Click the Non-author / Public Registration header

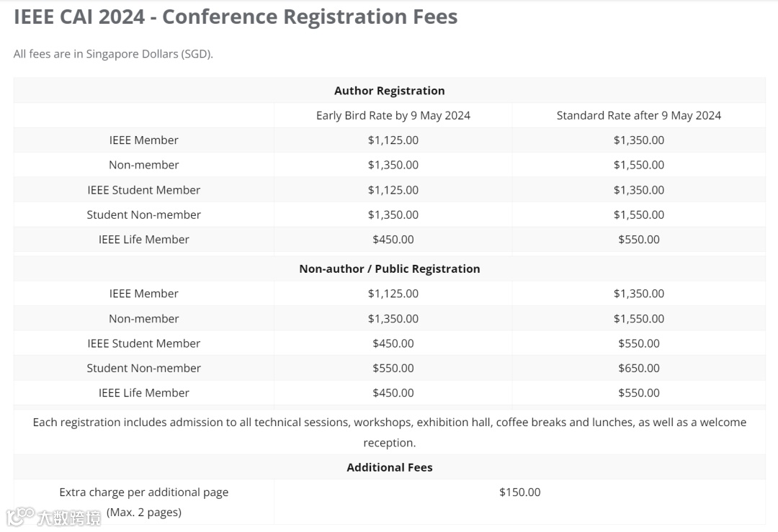(x=389, y=269)
